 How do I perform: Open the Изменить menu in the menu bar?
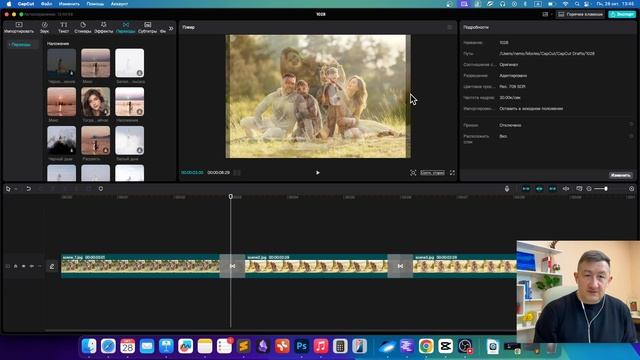(69, 4)
